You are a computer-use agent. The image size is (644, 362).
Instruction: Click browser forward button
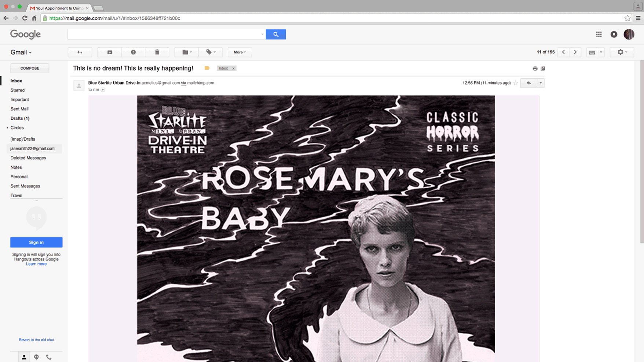[15, 18]
